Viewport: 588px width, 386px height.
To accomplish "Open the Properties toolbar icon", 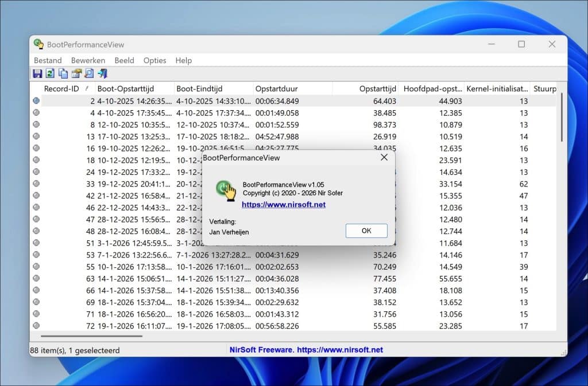I will (x=76, y=73).
